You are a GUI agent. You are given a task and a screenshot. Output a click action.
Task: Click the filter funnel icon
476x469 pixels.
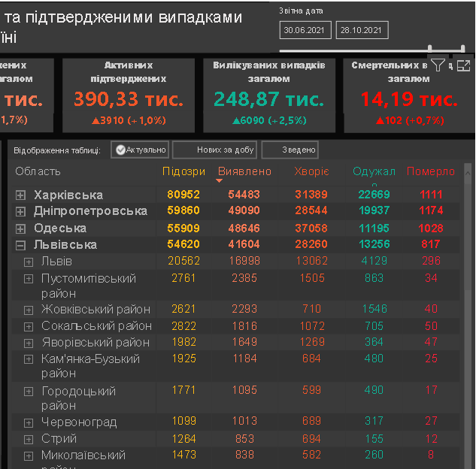[x=438, y=66]
